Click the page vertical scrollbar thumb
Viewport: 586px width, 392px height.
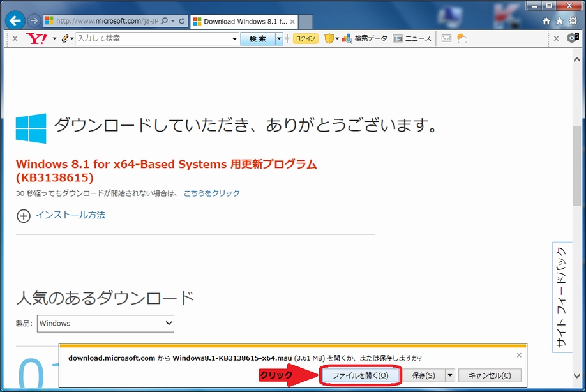(x=576, y=165)
